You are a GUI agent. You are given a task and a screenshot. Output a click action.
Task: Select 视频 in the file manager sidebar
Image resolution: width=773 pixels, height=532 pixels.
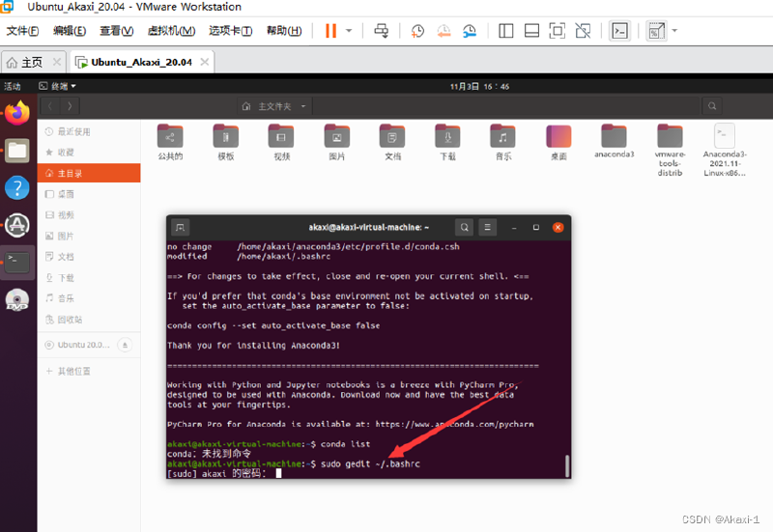tap(89, 214)
